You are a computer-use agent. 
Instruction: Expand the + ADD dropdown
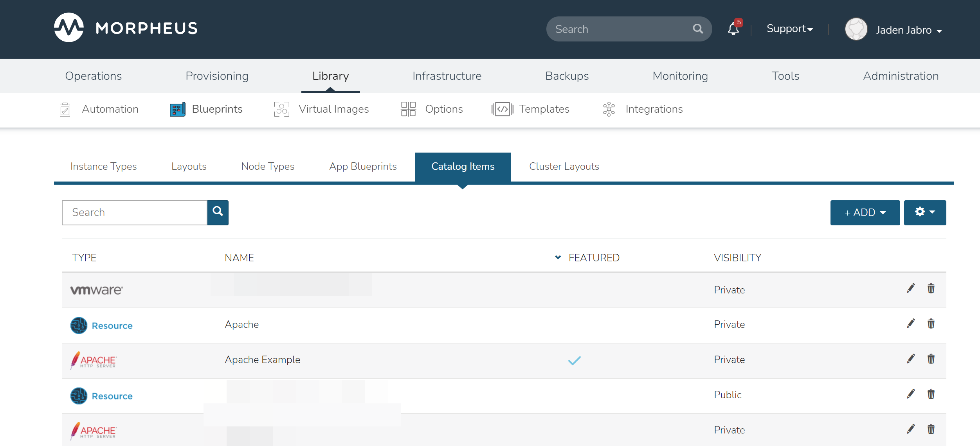coord(865,212)
